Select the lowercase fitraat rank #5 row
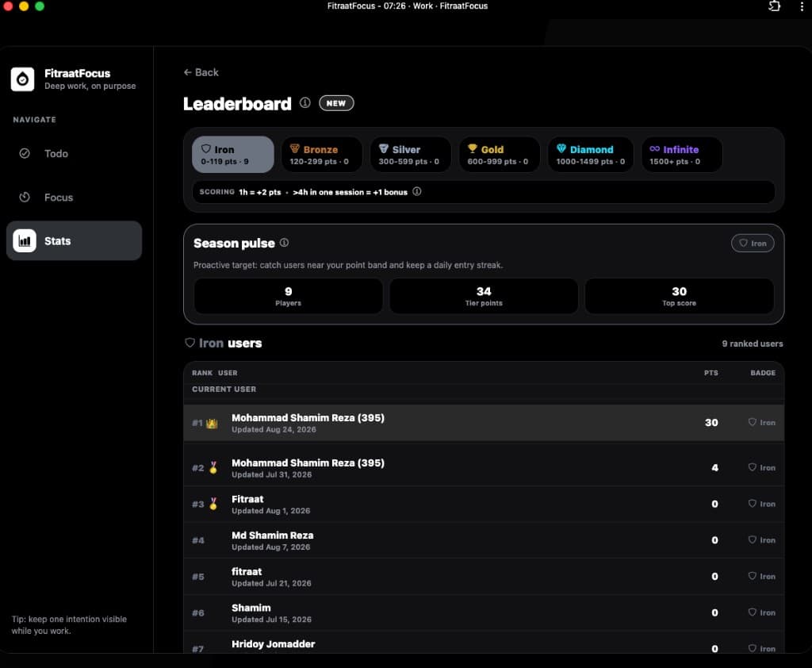 click(484, 577)
